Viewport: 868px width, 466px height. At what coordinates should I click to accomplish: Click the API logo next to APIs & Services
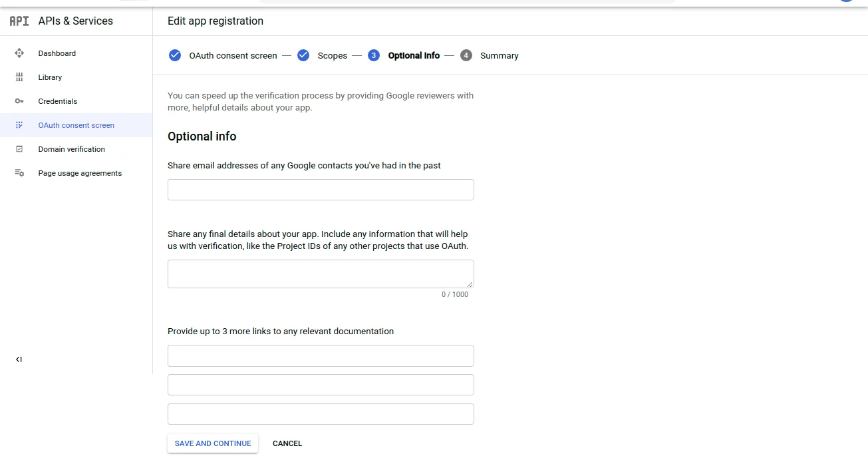pyautogui.click(x=19, y=21)
